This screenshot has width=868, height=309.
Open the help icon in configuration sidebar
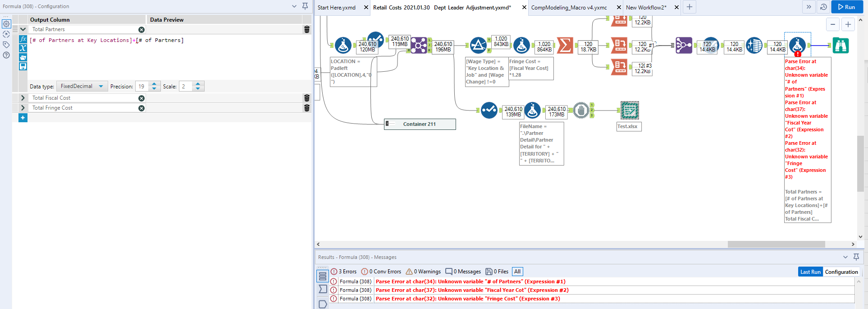(6, 55)
